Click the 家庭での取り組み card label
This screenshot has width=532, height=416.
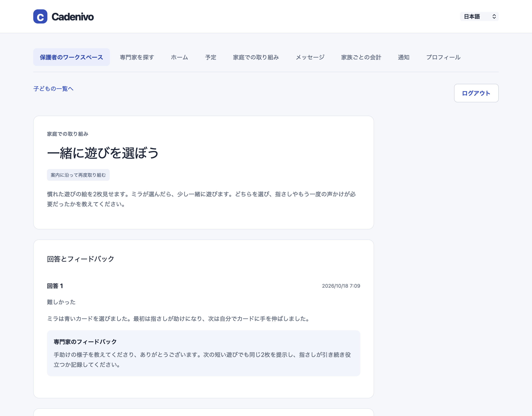[68, 134]
